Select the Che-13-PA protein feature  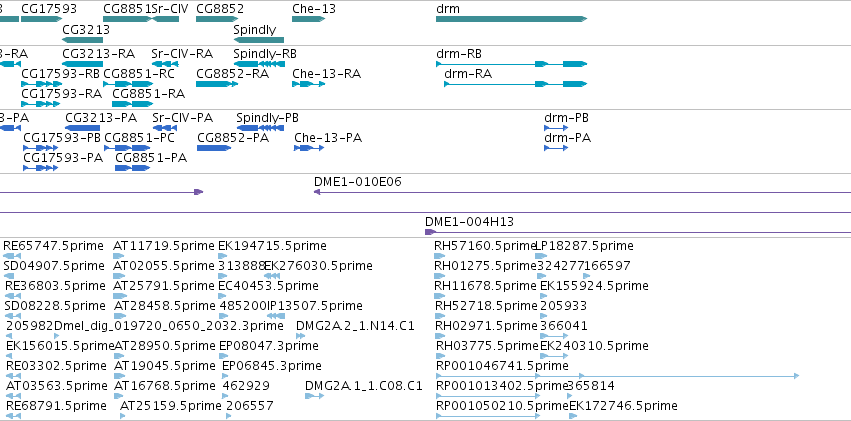pyautogui.click(x=309, y=148)
